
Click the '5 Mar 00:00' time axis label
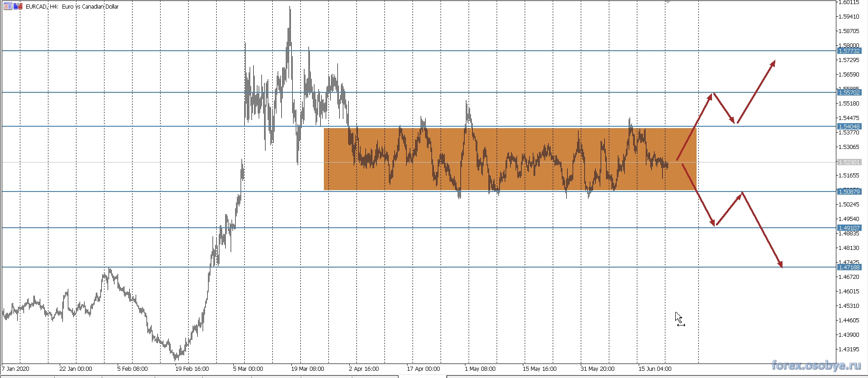pyautogui.click(x=248, y=369)
